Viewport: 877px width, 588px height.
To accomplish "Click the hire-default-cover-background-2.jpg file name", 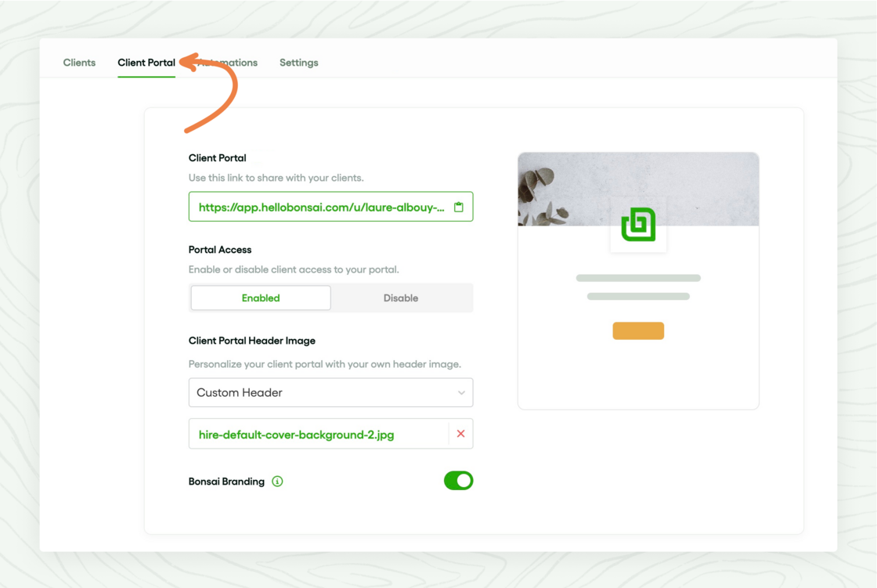I will [x=297, y=435].
